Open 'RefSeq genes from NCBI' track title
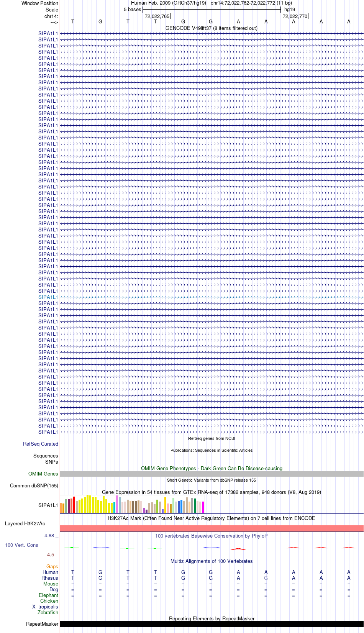 coord(212,438)
